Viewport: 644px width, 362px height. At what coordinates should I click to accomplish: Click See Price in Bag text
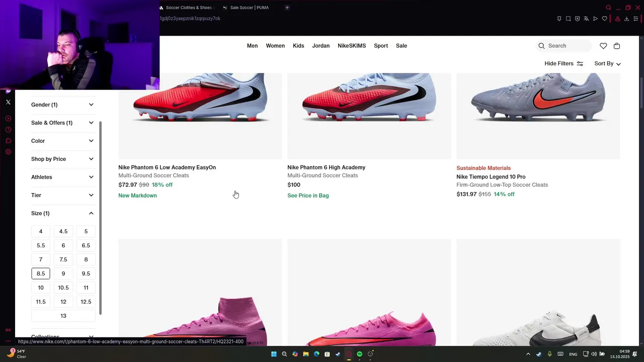pyautogui.click(x=308, y=196)
